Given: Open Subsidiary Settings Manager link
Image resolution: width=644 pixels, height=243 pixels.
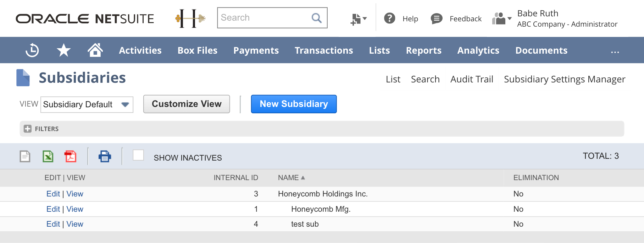Looking at the screenshot, I should [x=565, y=79].
